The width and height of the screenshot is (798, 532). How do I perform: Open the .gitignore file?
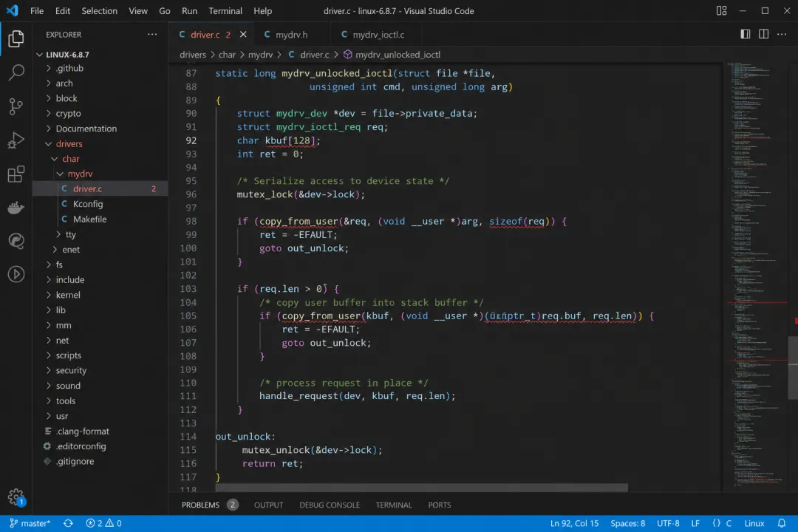click(100, 462)
